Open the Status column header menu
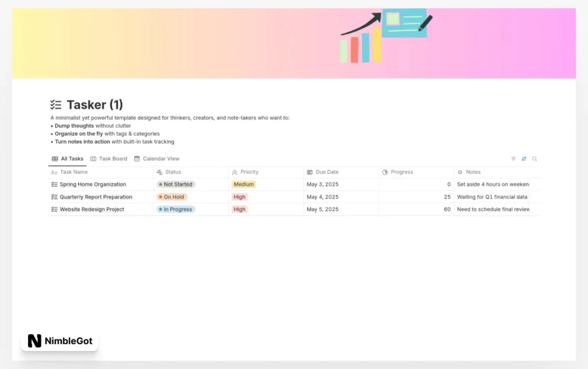Image resolution: width=588 pixels, height=369 pixels. (191, 172)
